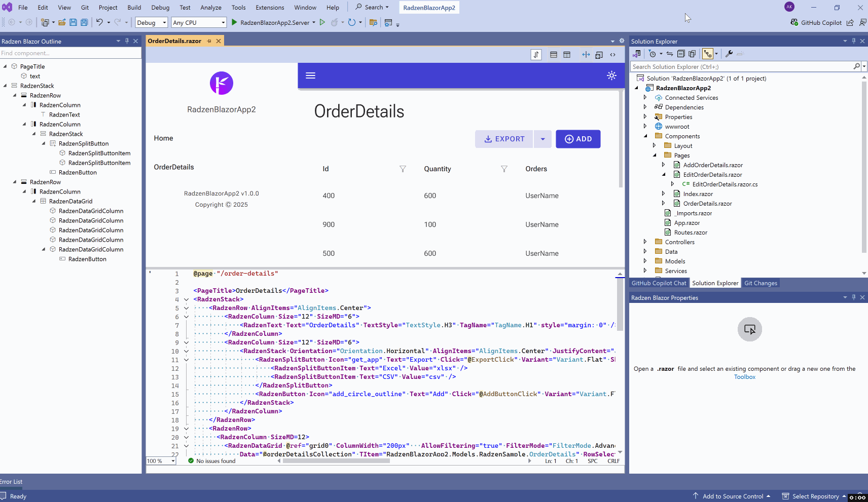This screenshot has width=868, height=502.
Task: Pin the Radzen Blazor Properties panel
Action: [x=853, y=297]
